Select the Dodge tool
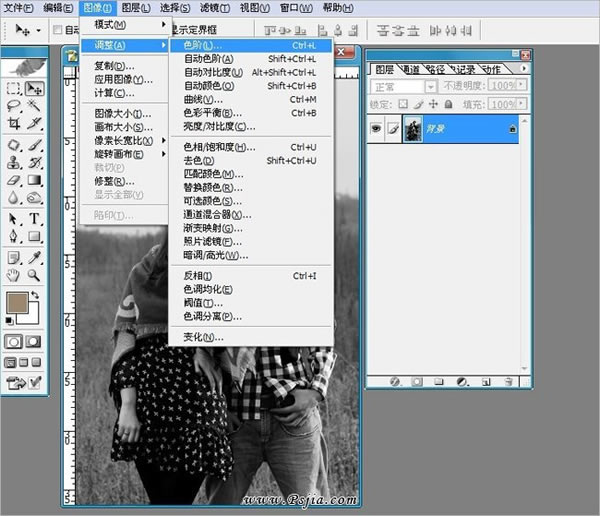 click(x=34, y=198)
